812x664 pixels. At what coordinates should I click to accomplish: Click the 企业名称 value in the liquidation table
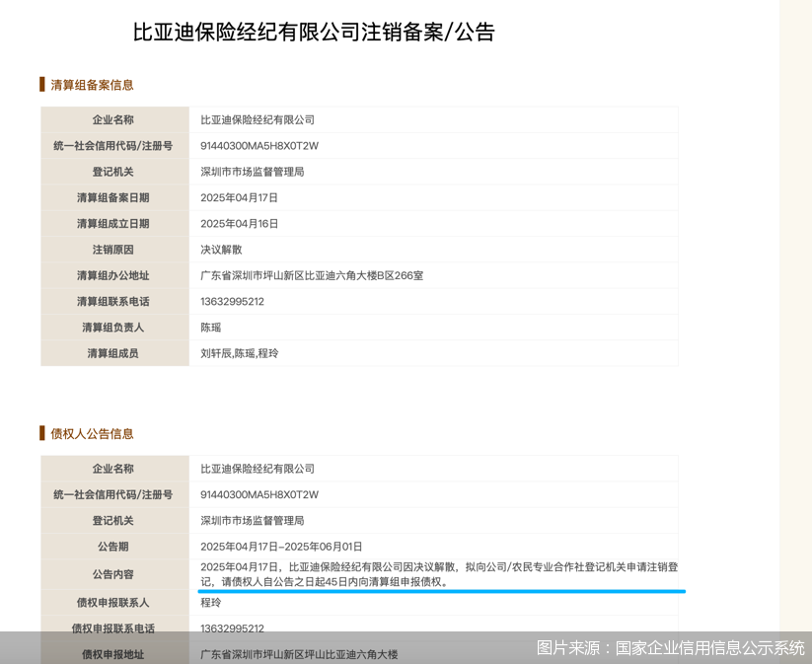[258, 119]
